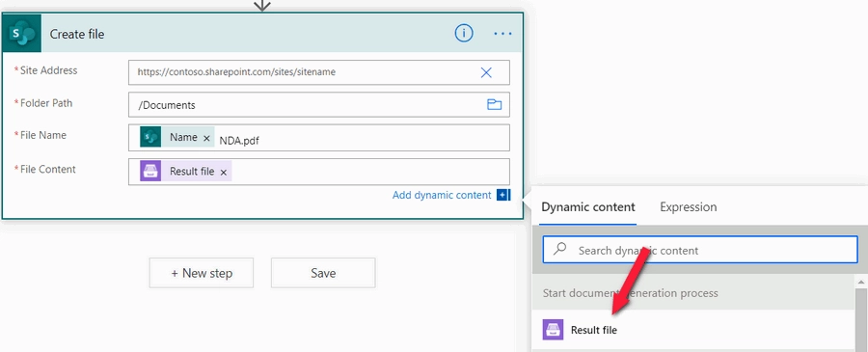Clear the Site Address value with X
This screenshot has width=868, height=352.
486,72
